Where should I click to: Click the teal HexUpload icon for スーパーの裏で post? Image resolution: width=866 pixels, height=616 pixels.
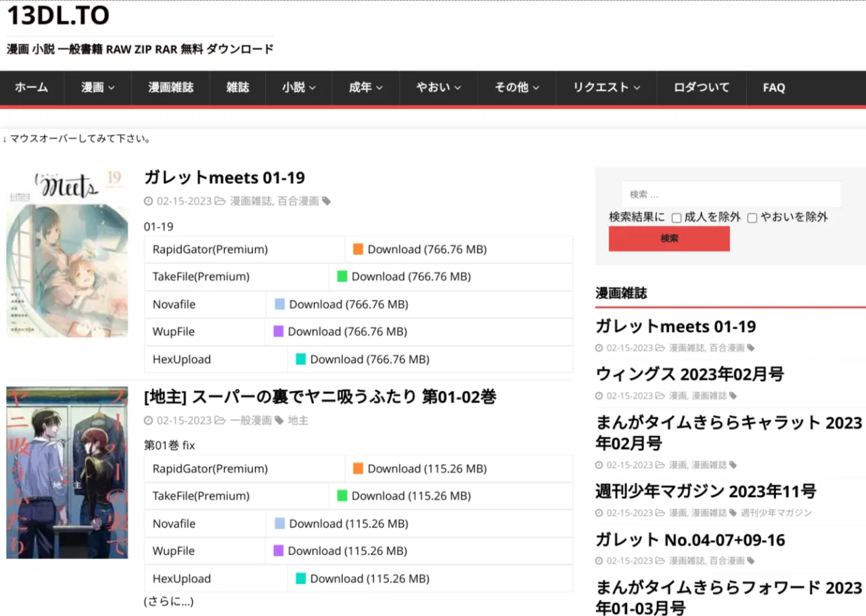pos(301,579)
